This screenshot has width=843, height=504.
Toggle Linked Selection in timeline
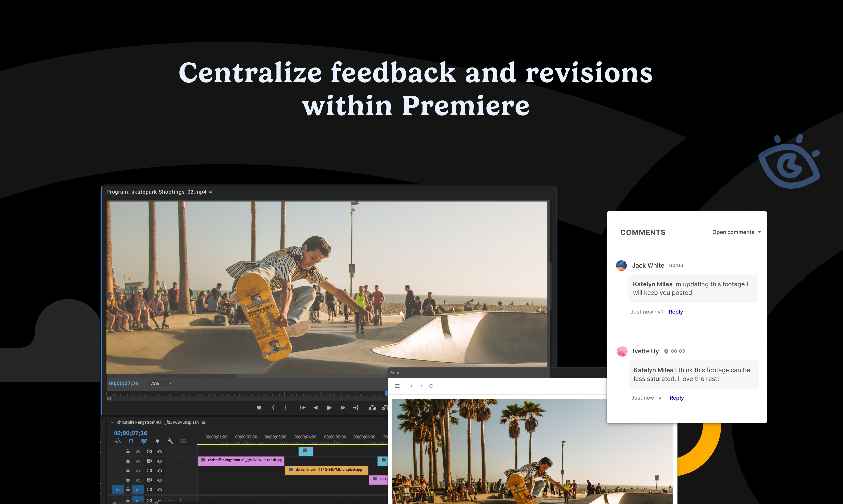[x=144, y=441]
